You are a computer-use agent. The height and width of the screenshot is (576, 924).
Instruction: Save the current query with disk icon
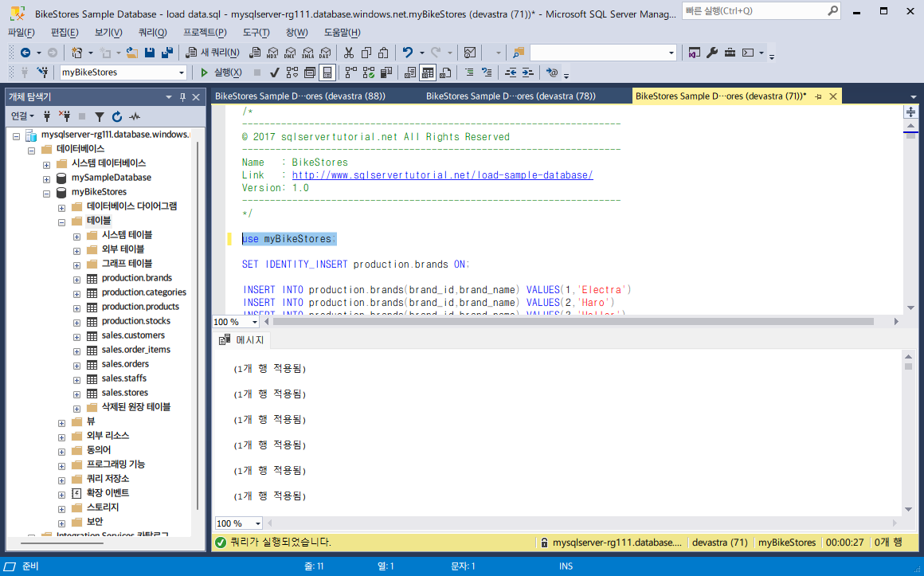tap(150, 53)
